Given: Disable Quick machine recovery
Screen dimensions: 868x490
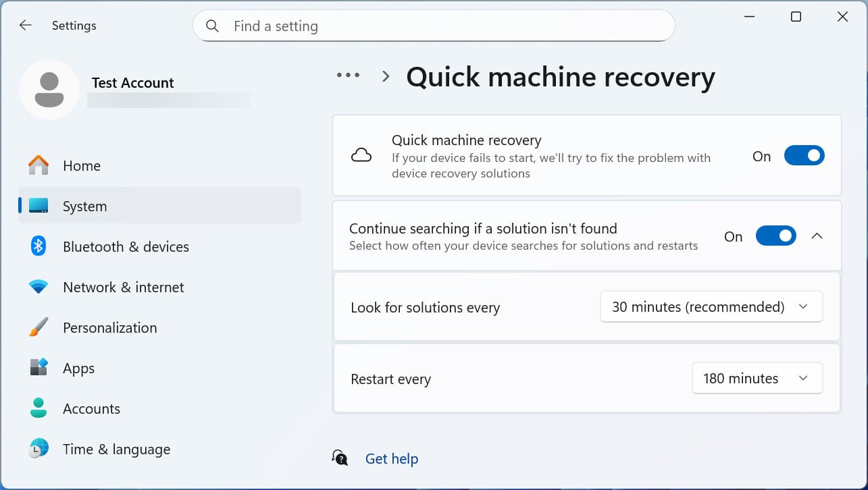Looking at the screenshot, I should (x=804, y=155).
